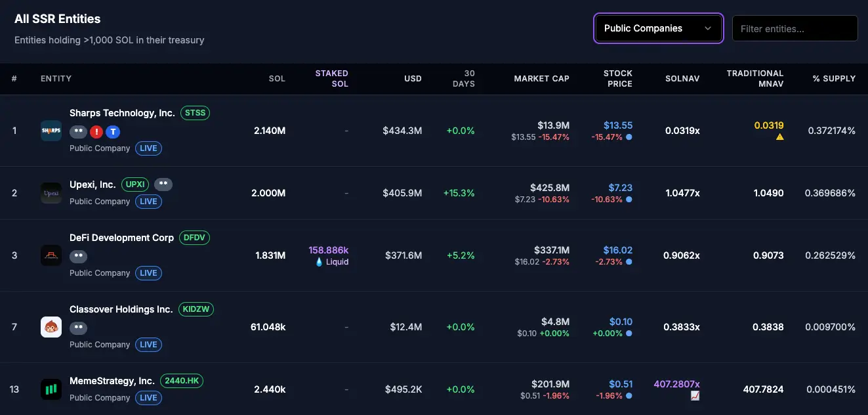Screen dimensions: 868x415
Task: Open Classover Holdings Inc. entity name
Action: coord(121,309)
